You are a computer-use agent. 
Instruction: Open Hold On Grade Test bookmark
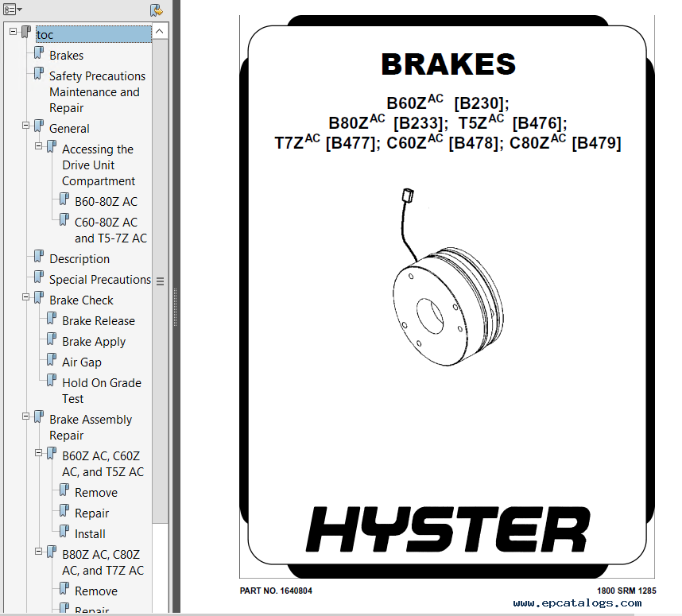(x=101, y=390)
